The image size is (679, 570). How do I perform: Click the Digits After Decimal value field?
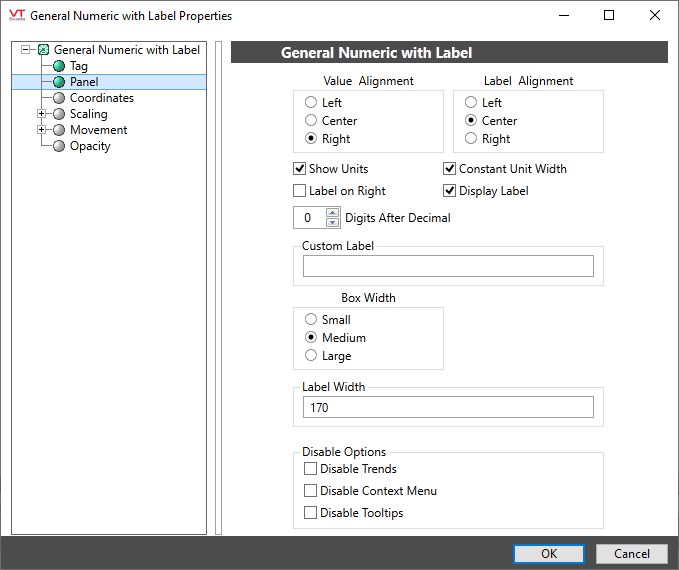pyautogui.click(x=309, y=217)
